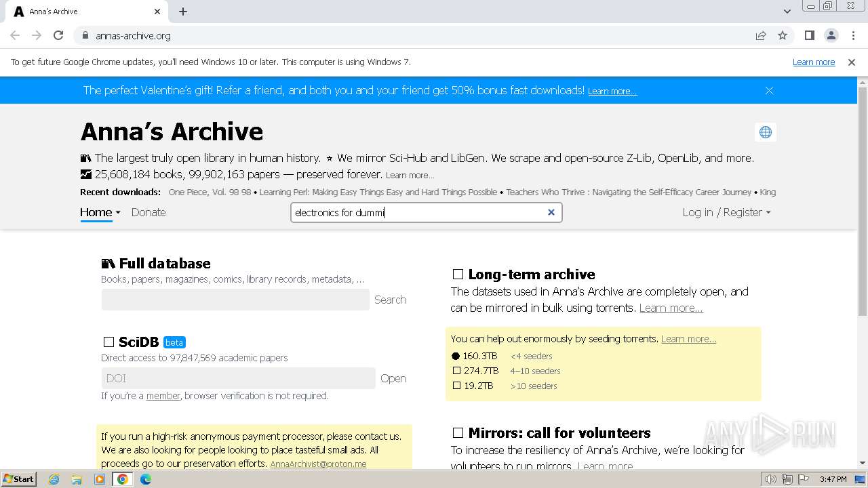Screen dimensions: 868x488
Task: Click the Action Center flag tray icon
Action: (x=804, y=479)
